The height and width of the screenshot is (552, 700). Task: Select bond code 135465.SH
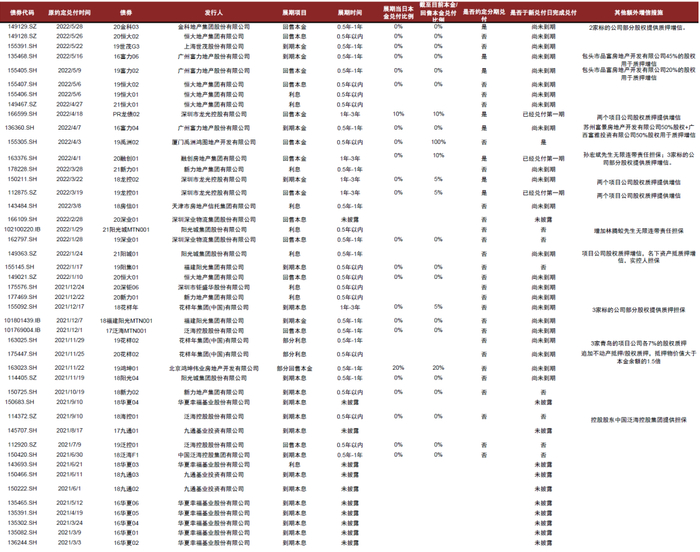(x=22, y=503)
